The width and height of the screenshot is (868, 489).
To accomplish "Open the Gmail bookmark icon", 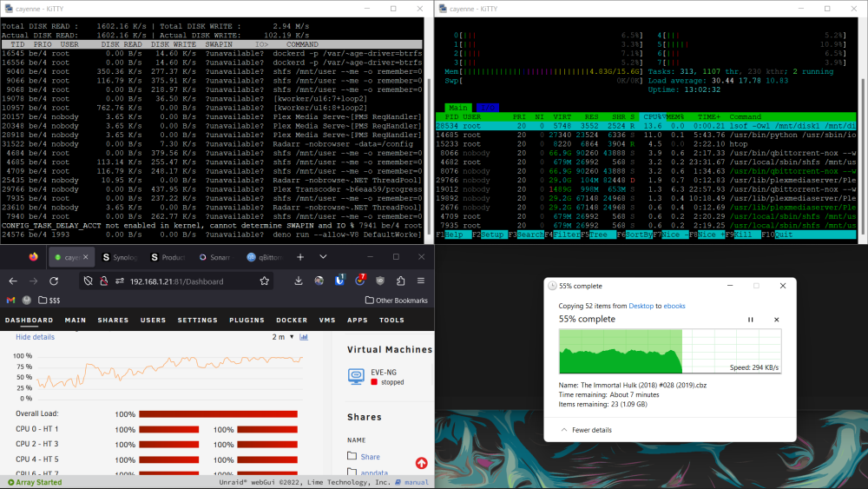I will [10, 301].
